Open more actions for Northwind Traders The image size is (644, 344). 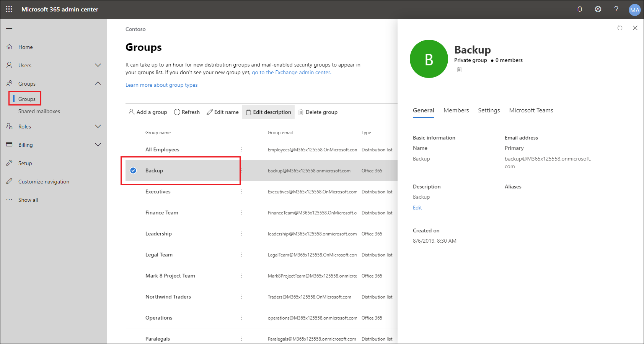pos(241,297)
